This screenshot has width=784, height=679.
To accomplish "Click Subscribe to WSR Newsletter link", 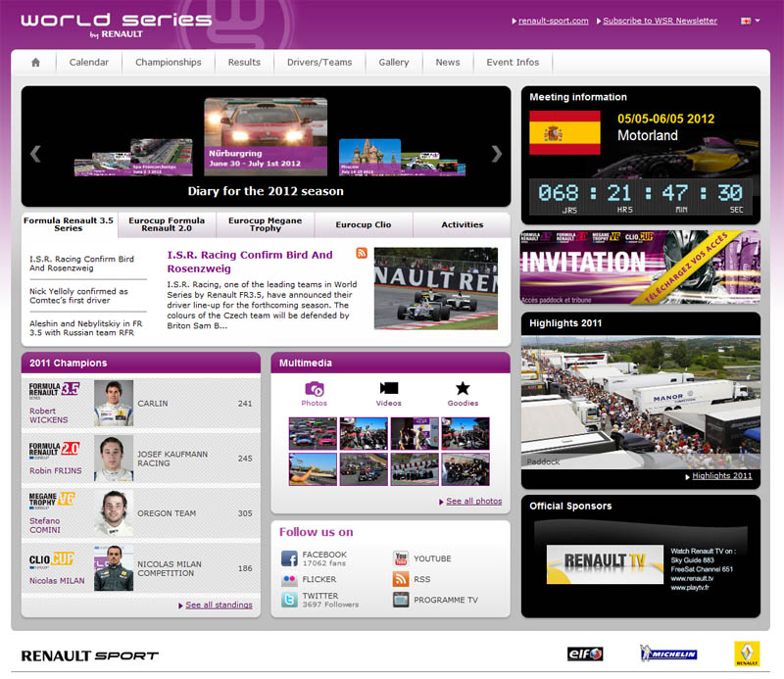I will [x=660, y=21].
